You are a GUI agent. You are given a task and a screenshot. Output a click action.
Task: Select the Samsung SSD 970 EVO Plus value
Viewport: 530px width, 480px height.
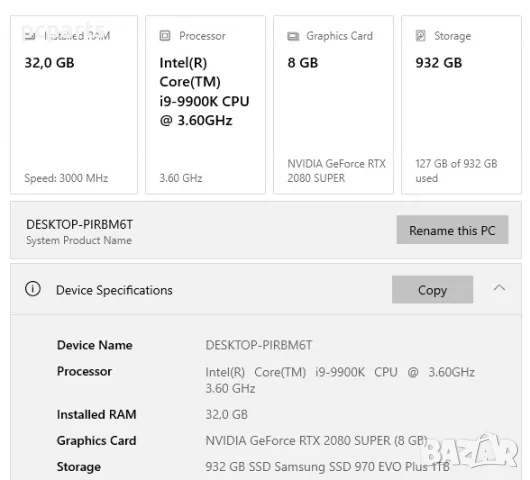tap(327, 467)
